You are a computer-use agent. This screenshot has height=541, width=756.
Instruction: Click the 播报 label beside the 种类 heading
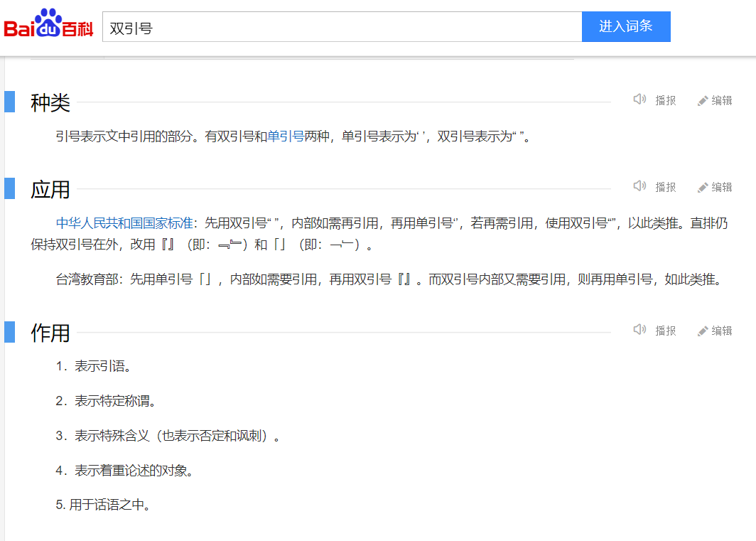(x=666, y=101)
